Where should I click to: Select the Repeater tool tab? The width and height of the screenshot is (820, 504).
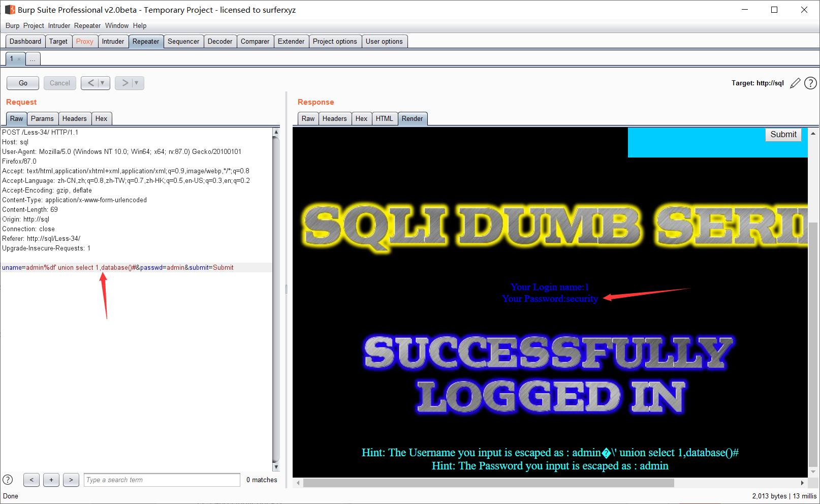point(146,41)
